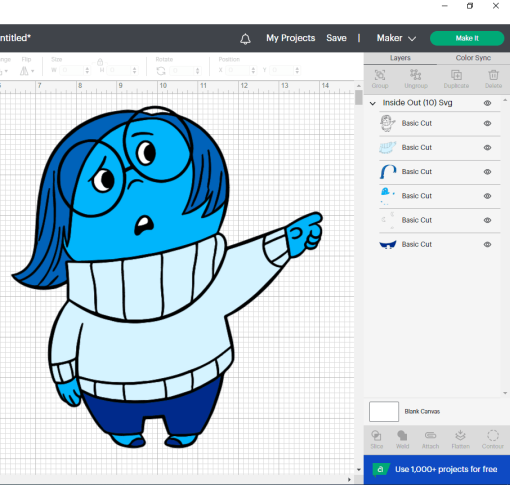Select the first outline Basic Cut thumbnail
This screenshot has width=510, height=485.
(x=388, y=123)
